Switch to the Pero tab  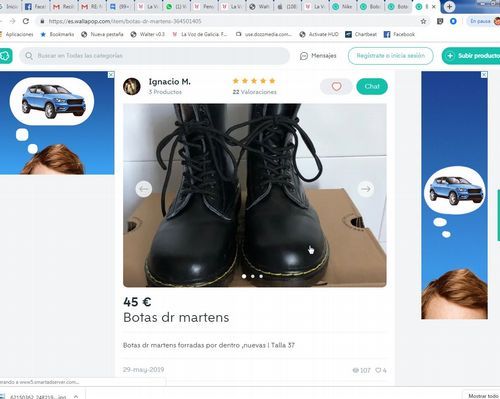[x=204, y=6]
